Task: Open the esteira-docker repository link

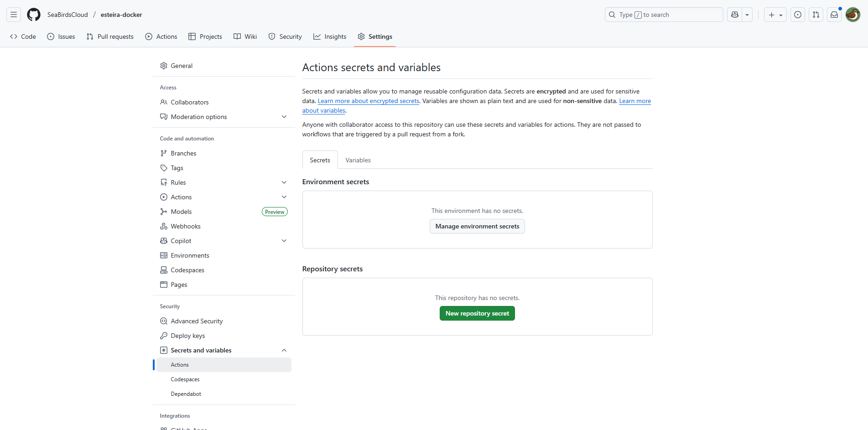Action: click(x=121, y=15)
